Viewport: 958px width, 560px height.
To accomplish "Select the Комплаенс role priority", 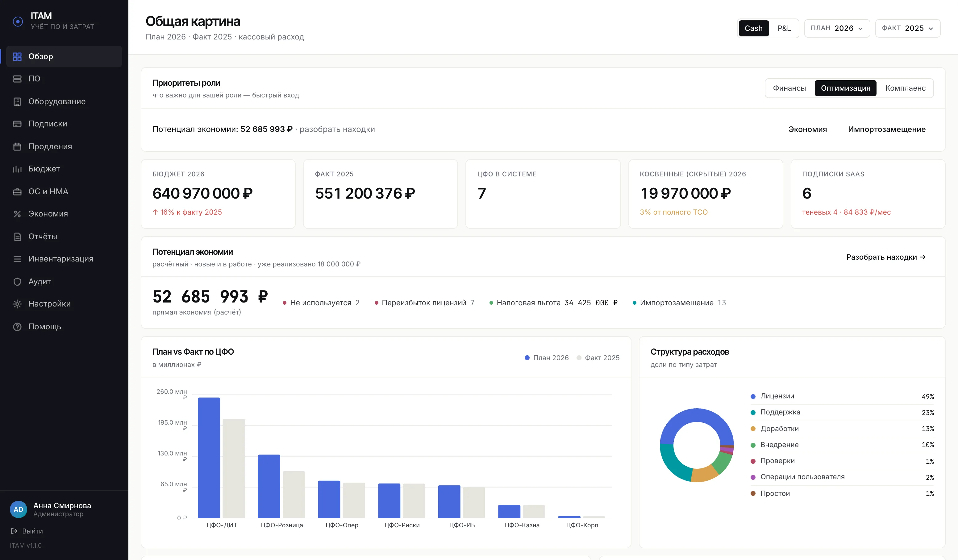I will [x=905, y=88].
